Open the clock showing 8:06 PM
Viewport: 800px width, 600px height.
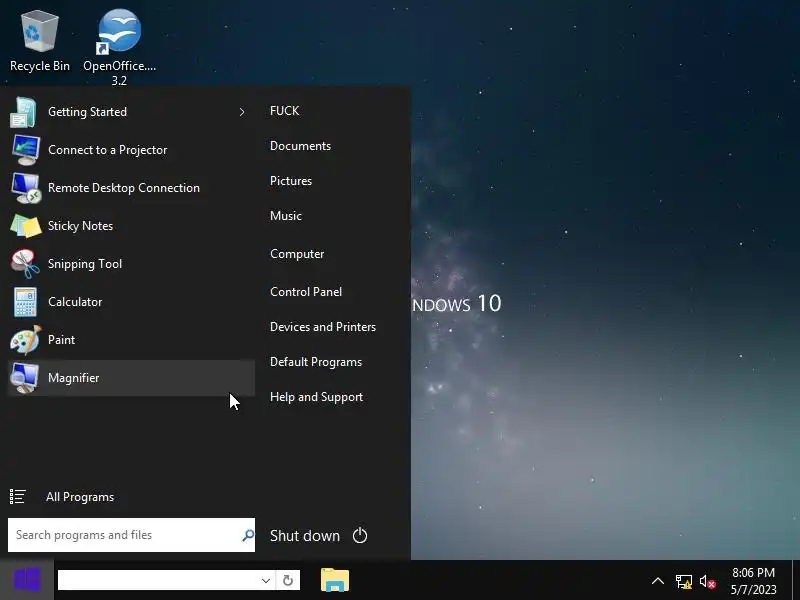pyautogui.click(x=754, y=581)
